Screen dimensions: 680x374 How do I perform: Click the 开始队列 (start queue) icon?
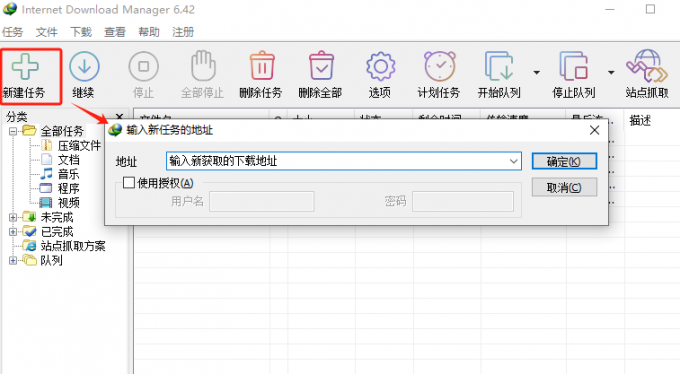click(x=499, y=66)
